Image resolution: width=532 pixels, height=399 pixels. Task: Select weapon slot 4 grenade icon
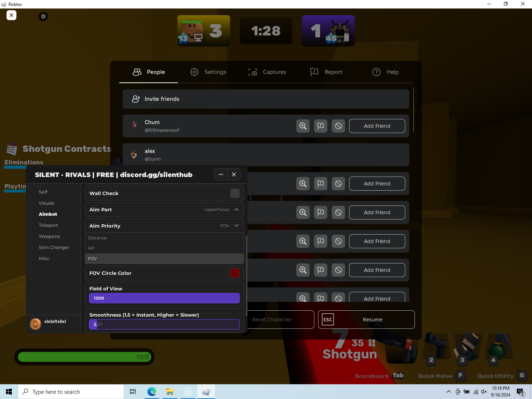coord(498,346)
